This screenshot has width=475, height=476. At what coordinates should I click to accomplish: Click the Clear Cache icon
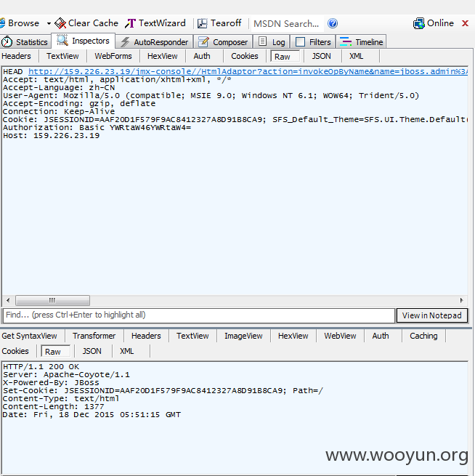click(x=60, y=23)
